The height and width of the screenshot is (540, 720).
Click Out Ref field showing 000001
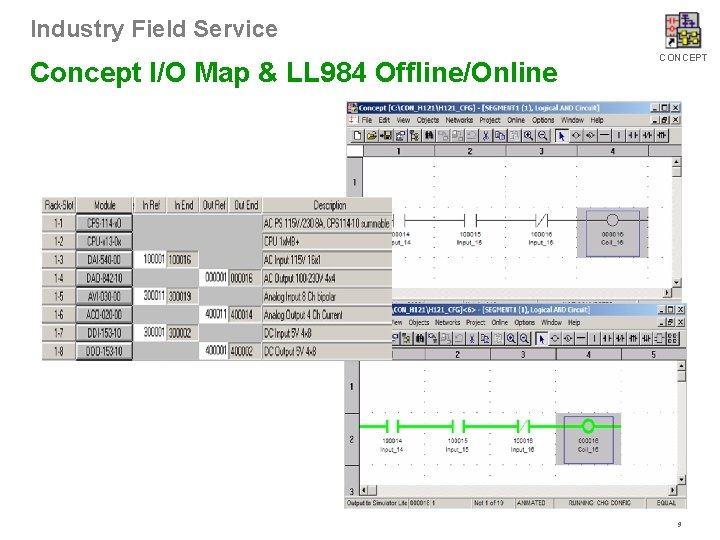[214, 278]
